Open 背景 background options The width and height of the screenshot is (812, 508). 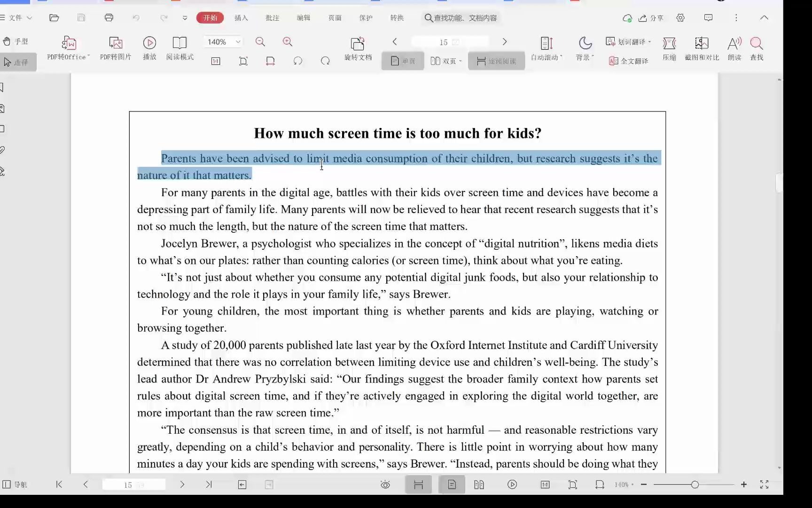[x=585, y=48]
